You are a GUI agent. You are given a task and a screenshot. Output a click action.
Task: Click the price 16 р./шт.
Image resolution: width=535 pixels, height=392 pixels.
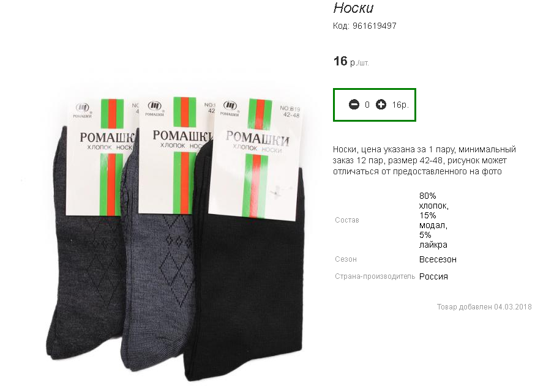(x=351, y=62)
